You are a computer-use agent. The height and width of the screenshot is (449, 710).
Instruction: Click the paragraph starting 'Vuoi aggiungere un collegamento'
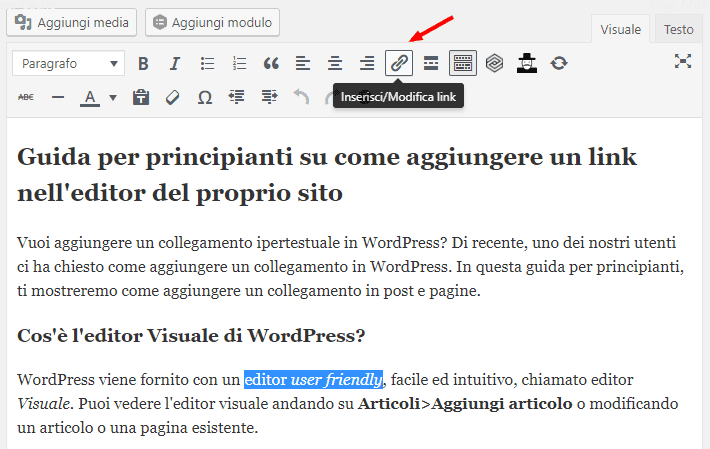point(350,267)
